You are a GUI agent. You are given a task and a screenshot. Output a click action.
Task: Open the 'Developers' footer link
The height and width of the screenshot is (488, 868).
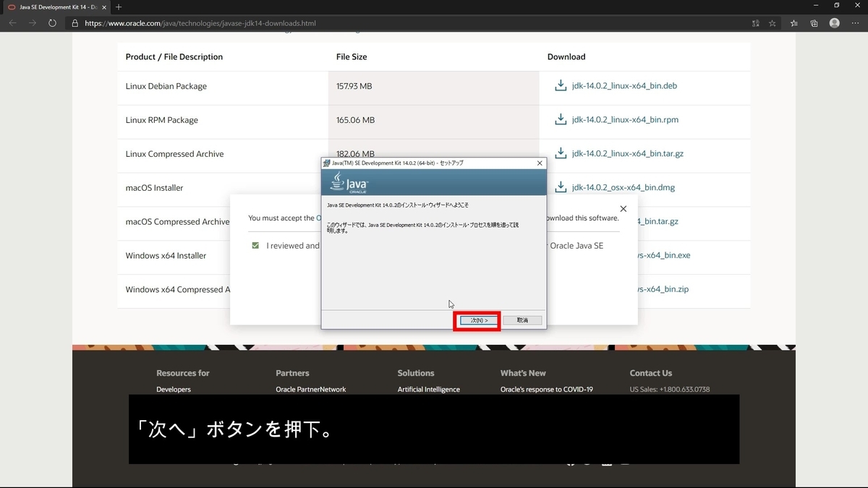pyautogui.click(x=174, y=389)
